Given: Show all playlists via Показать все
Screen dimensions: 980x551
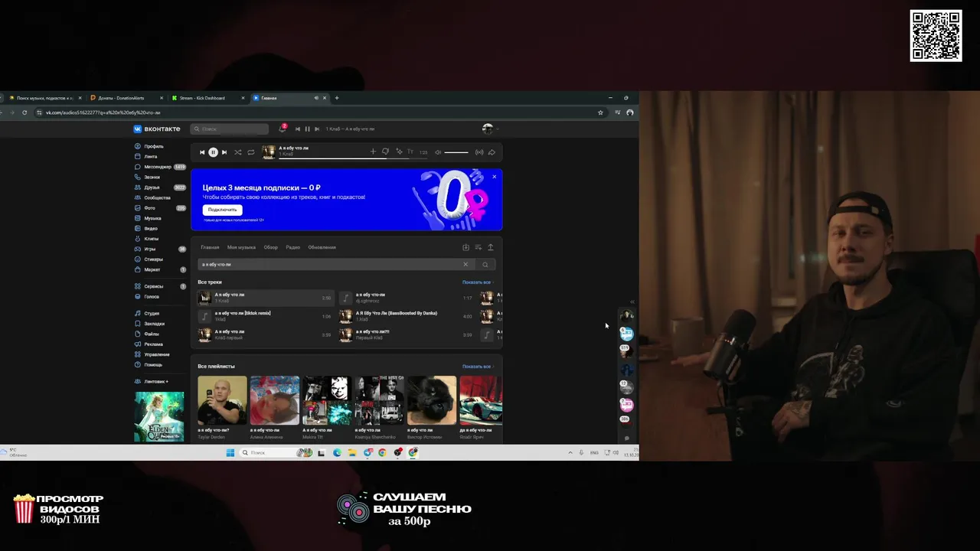Looking at the screenshot, I should pyautogui.click(x=476, y=367).
